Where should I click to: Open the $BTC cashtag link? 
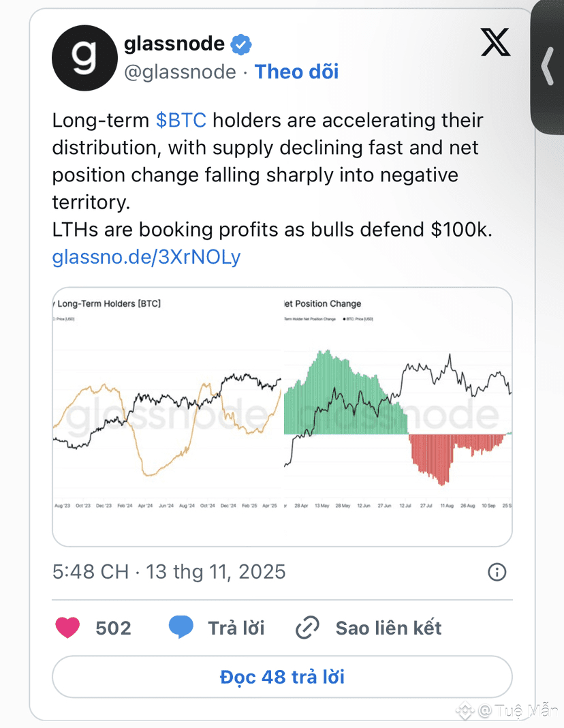[181, 121]
